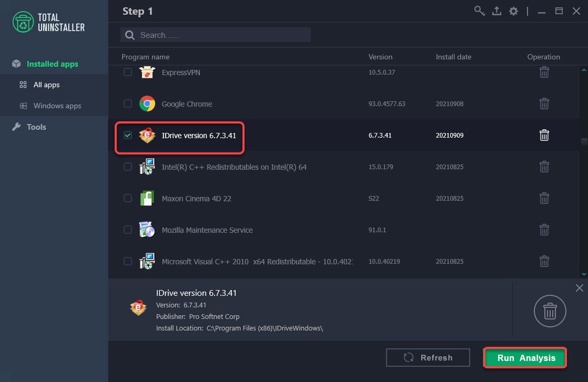Open settings gear icon in title bar
588x382 pixels.
513,11
